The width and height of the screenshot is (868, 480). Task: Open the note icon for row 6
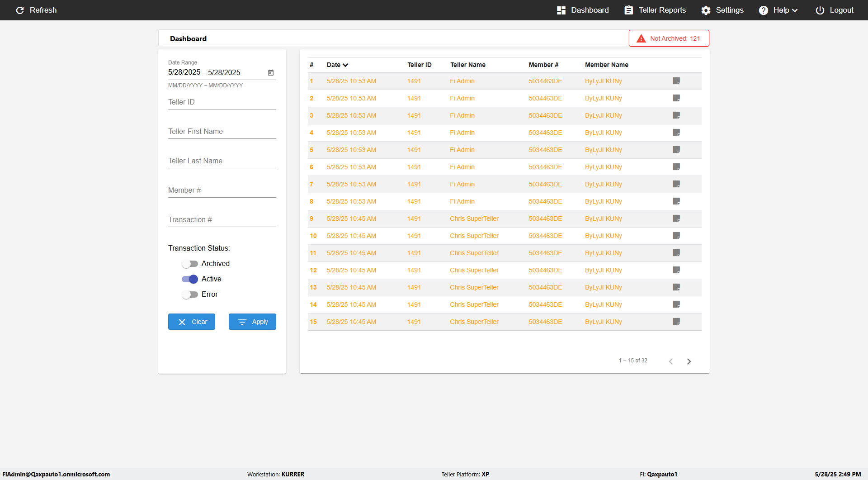click(x=676, y=167)
